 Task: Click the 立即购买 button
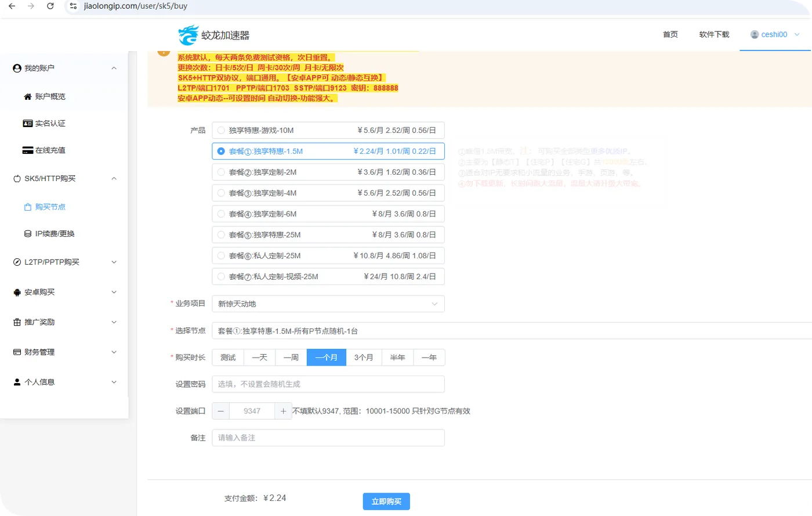pos(386,501)
